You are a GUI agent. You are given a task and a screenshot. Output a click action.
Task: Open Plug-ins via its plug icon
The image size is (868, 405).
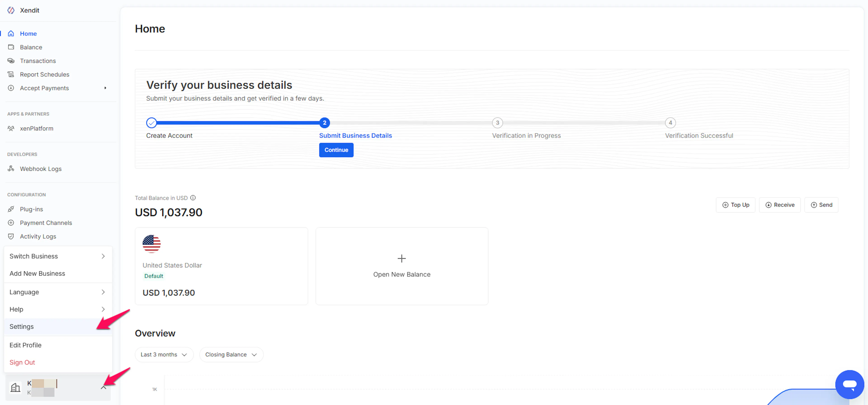click(x=11, y=209)
